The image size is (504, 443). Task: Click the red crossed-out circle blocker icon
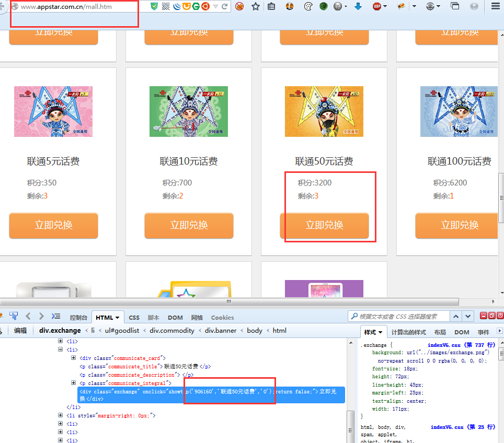[x=239, y=6]
